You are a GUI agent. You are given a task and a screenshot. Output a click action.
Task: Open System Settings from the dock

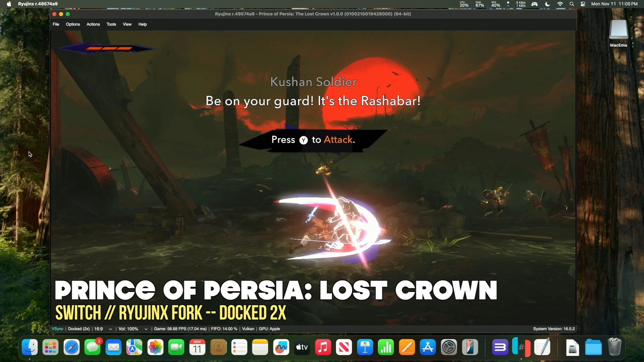[x=449, y=347]
